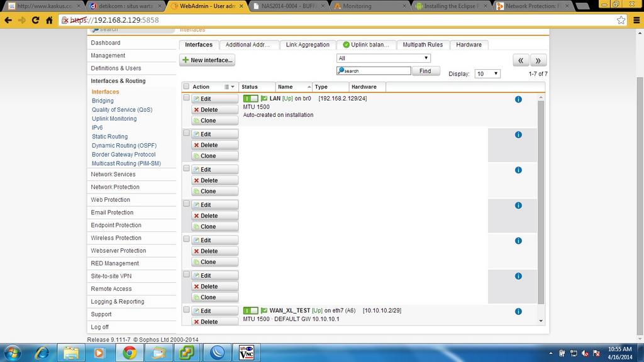
Task: Click New interface button
Action: point(208,60)
